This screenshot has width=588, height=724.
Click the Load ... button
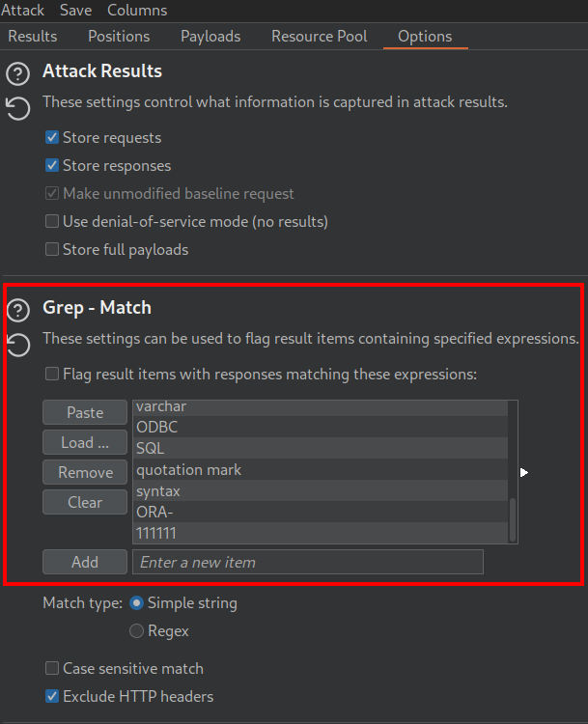coord(85,443)
